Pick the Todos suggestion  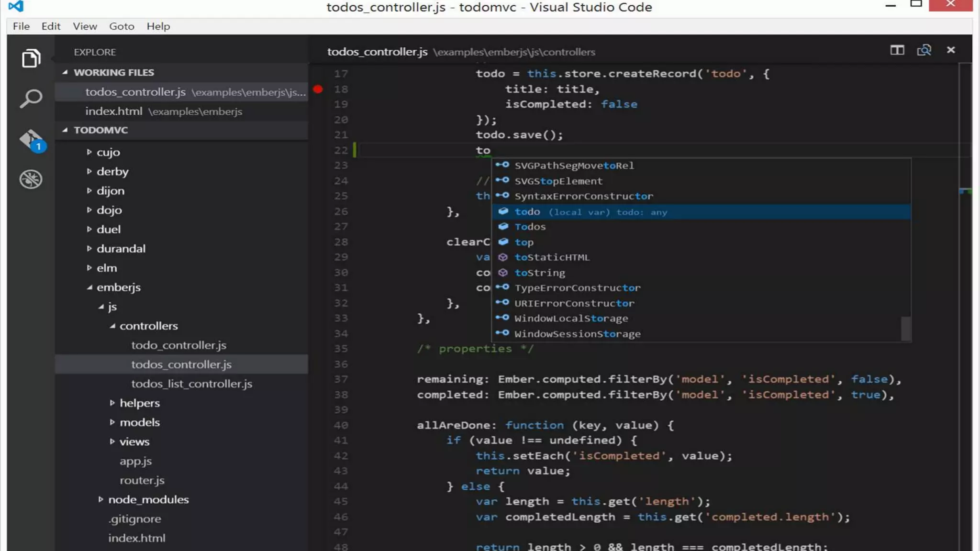coord(701,227)
